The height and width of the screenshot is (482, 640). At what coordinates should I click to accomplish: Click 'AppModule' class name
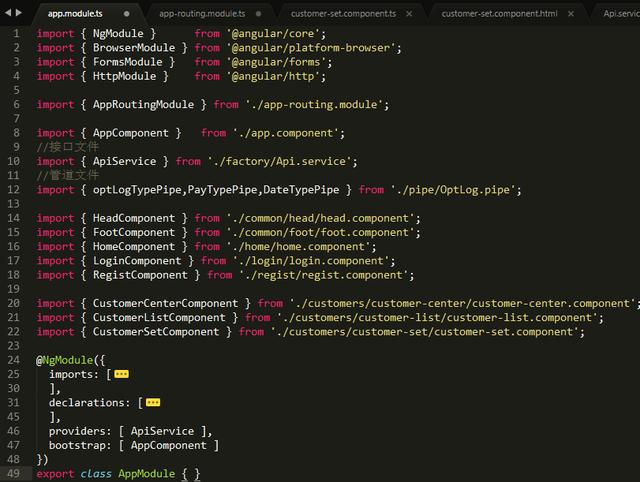click(147, 473)
